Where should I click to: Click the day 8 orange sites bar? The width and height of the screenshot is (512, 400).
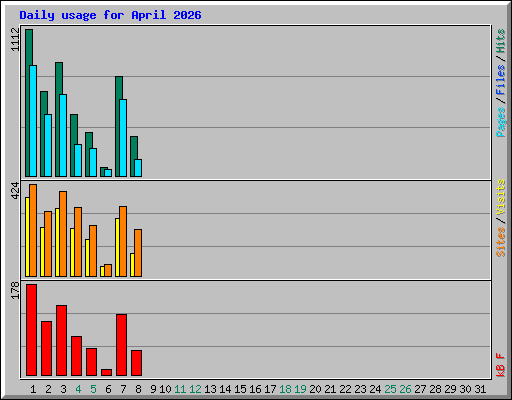point(138,253)
